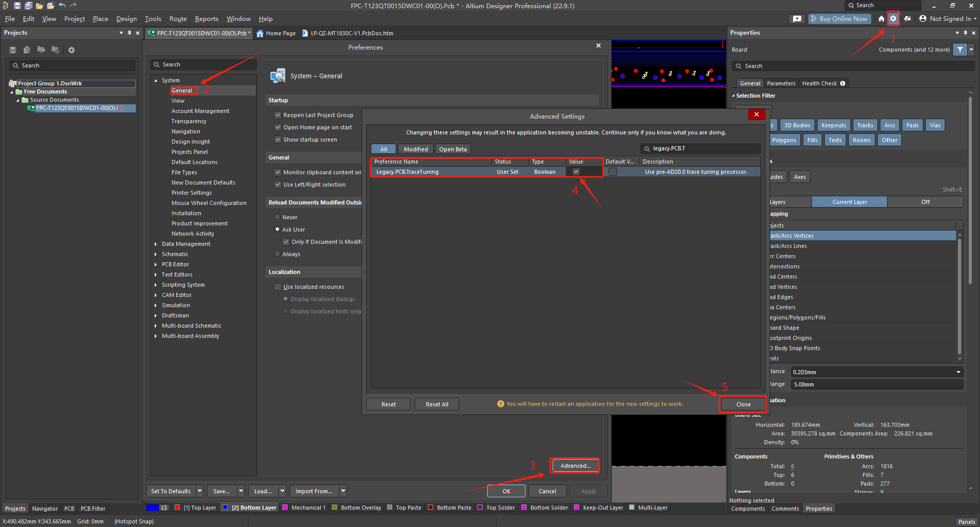Toggle Use localized resources checkbox
The image size is (980, 527).
coord(278,287)
